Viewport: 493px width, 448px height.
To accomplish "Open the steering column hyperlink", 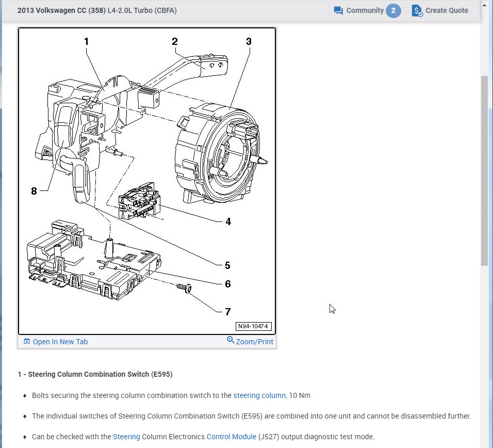I will (259, 395).
